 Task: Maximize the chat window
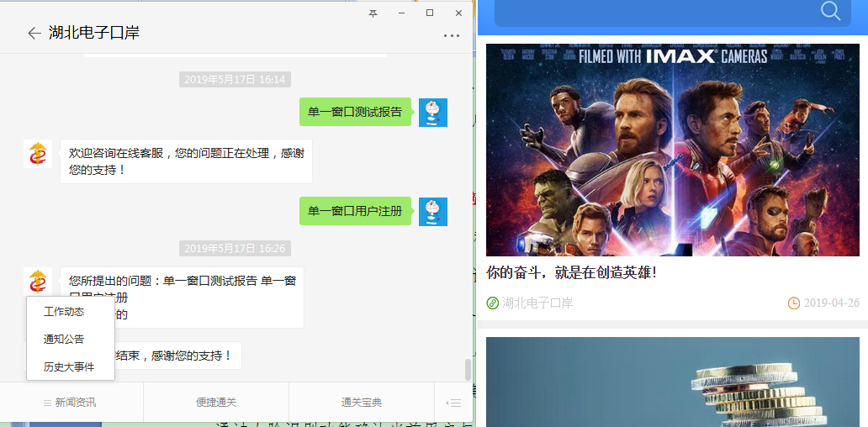click(430, 13)
